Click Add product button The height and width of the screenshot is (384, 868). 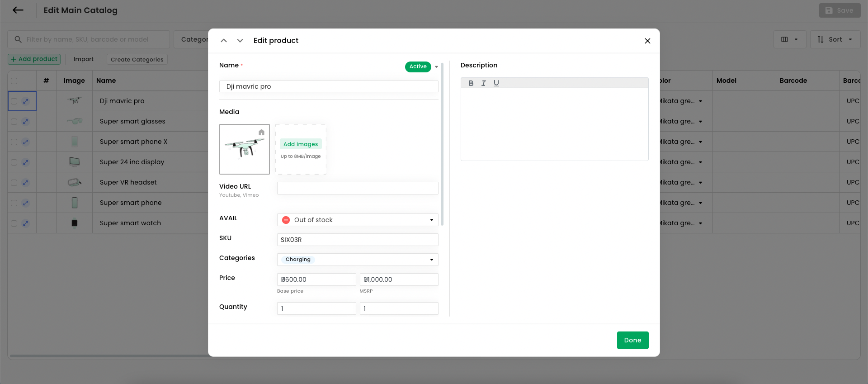tap(34, 59)
